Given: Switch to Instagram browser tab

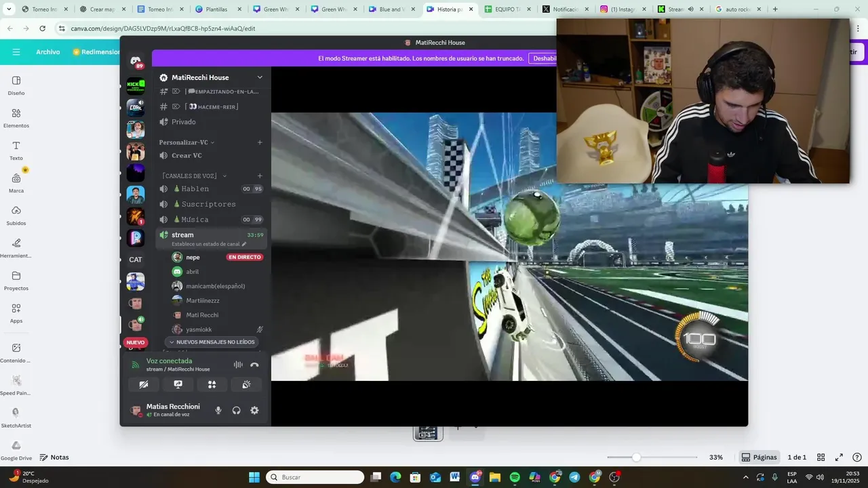Looking at the screenshot, I should coord(623,9).
